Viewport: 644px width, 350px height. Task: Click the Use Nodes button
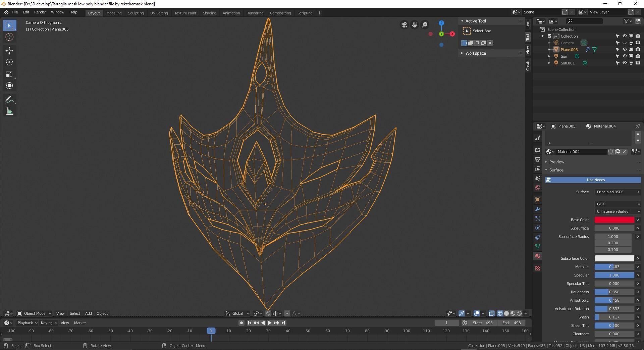tap(593, 180)
